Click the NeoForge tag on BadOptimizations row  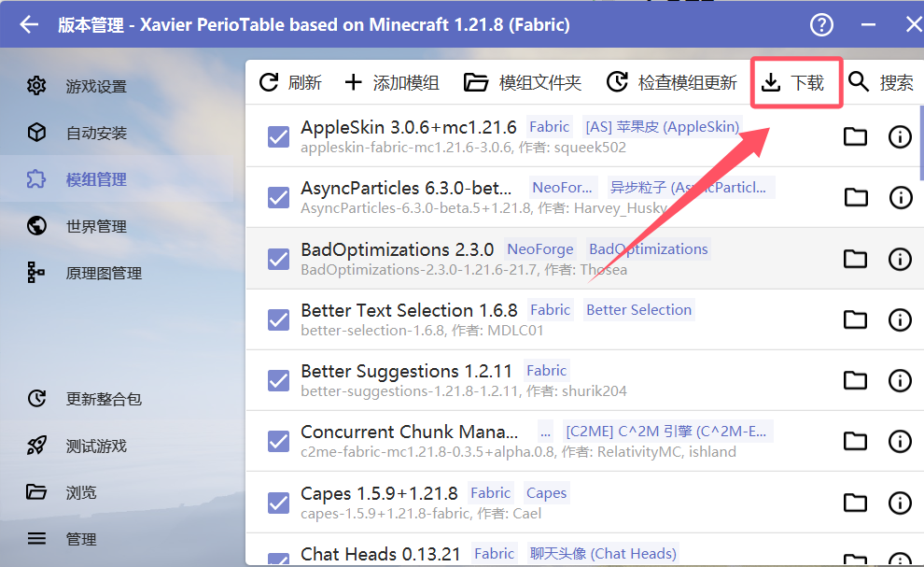pos(540,249)
